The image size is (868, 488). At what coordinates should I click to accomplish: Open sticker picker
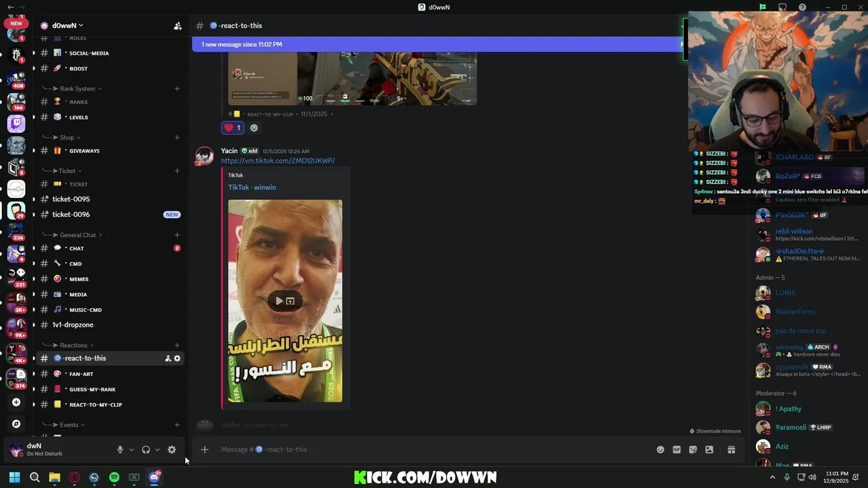pos(693,449)
